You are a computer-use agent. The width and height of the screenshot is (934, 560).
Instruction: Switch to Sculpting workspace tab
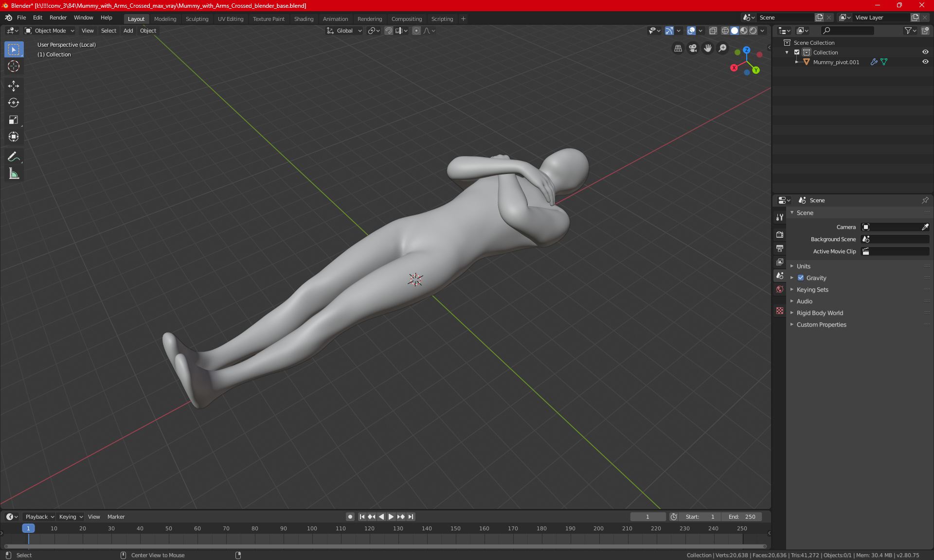click(197, 19)
